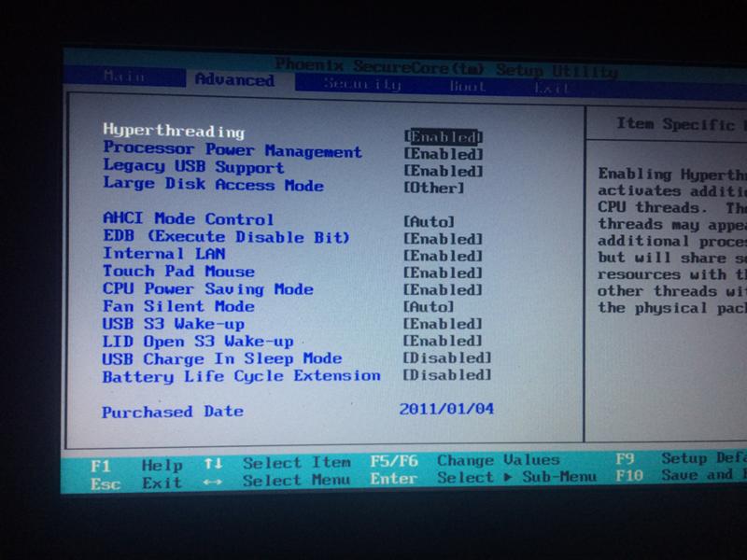Switch to the Security tab
This screenshot has height=560, width=747.
[362, 84]
